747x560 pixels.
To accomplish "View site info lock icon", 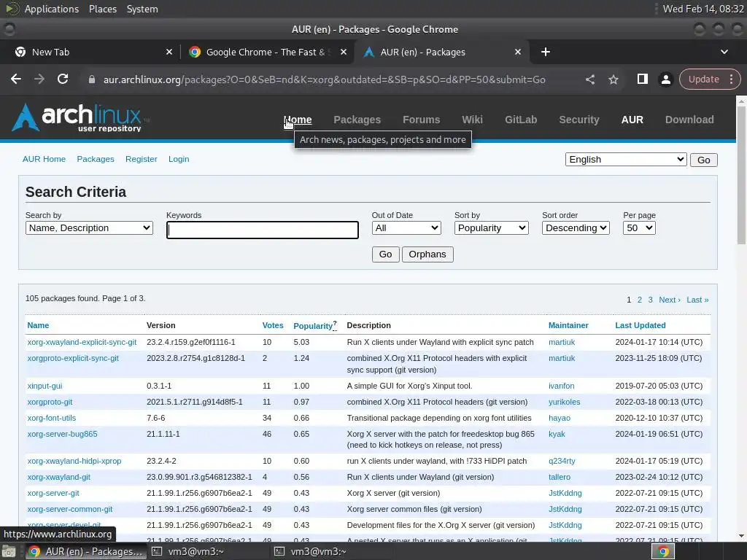I will point(92,79).
